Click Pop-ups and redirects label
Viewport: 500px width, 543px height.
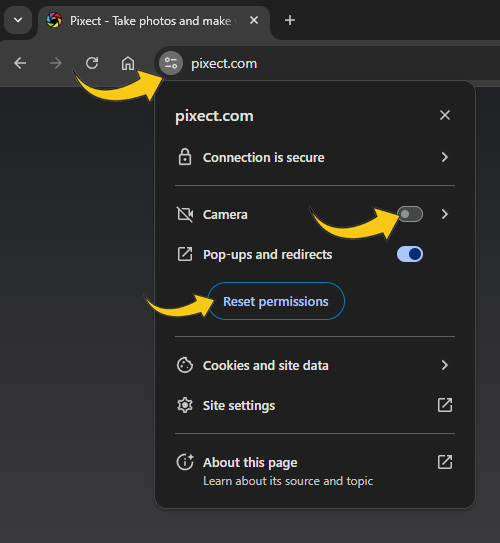(268, 255)
